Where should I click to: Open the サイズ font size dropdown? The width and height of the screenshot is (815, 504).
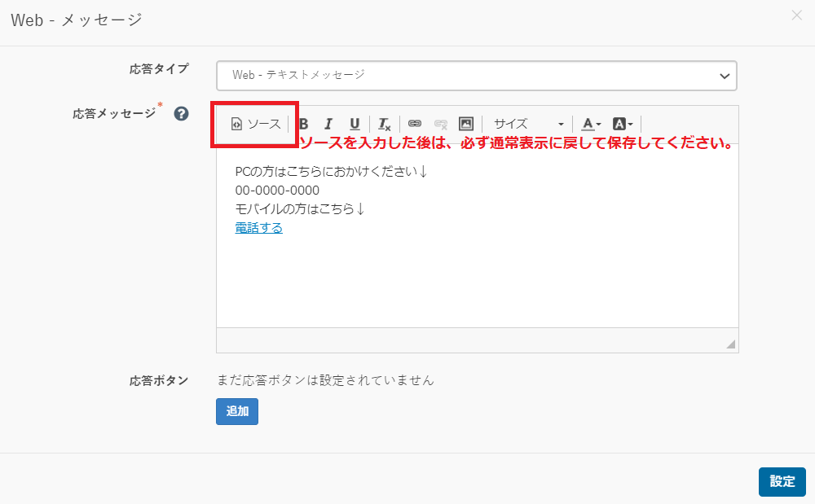tap(527, 124)
